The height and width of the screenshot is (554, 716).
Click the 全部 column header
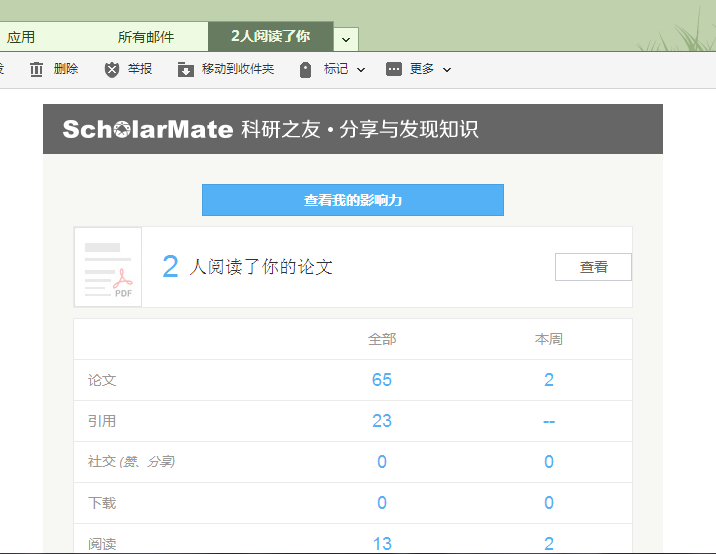click(x=382, y=339)
